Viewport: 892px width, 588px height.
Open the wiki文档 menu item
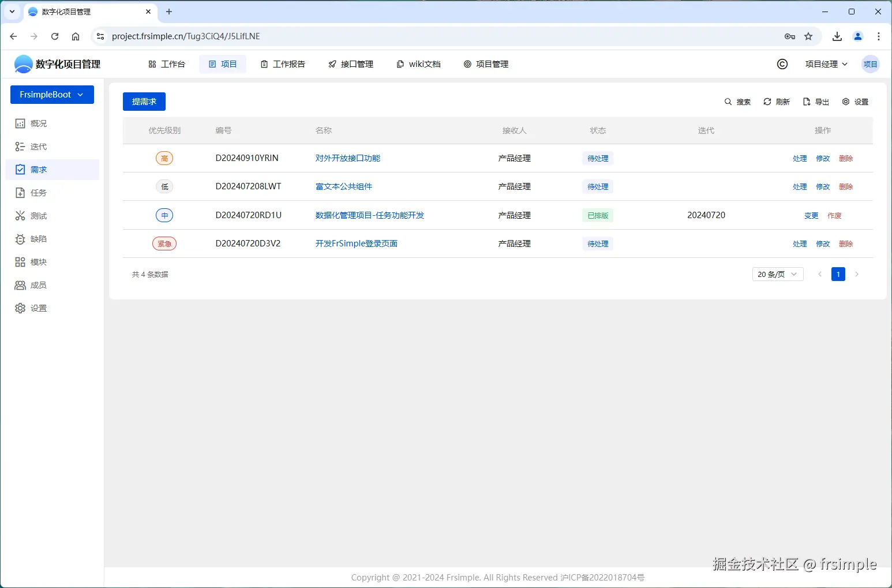[x=418, y=64]
